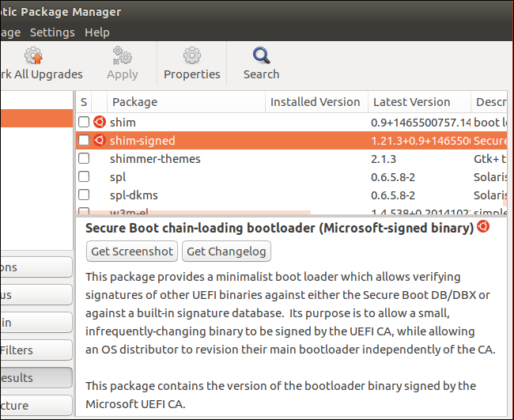The width and height of the screenshot is (514, 420).
Task: Mark the shim-signed package checkbox
Action: click(x=84, y=140)
